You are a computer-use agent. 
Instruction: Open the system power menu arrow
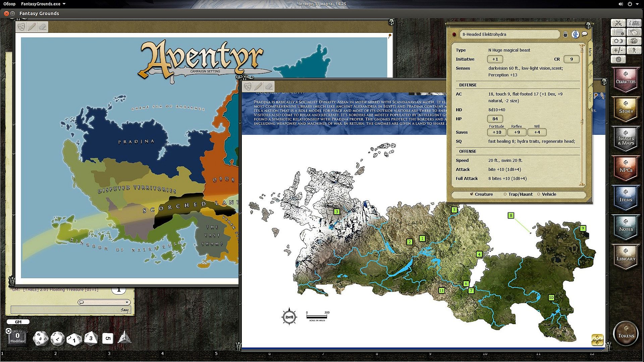pyautogui.click(x=637, y=4)
